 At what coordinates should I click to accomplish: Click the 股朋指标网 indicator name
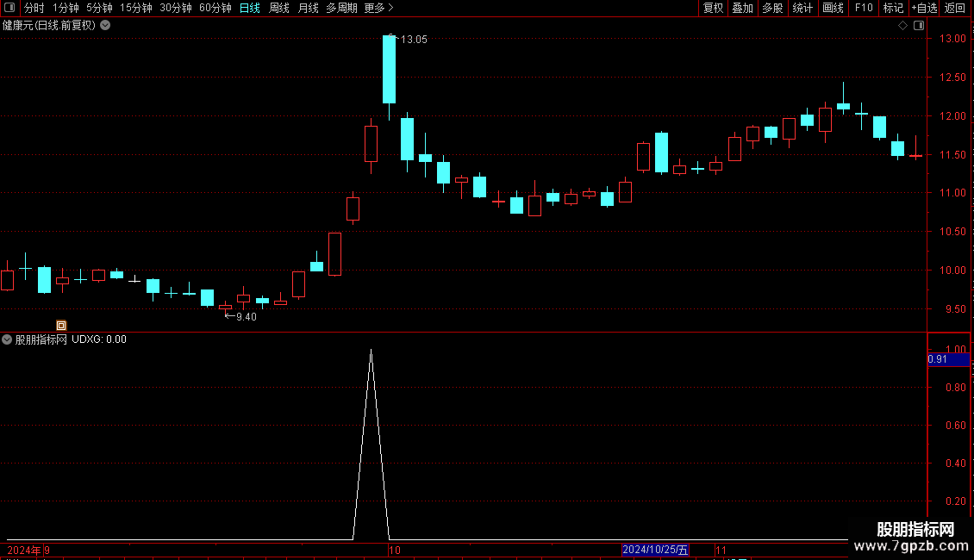[x=41, y=339]
